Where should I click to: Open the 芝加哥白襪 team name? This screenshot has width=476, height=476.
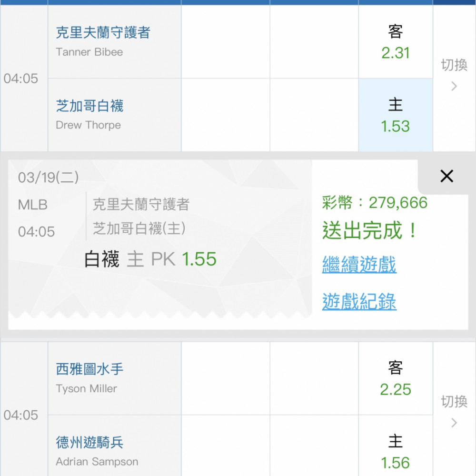pos(89,106)
